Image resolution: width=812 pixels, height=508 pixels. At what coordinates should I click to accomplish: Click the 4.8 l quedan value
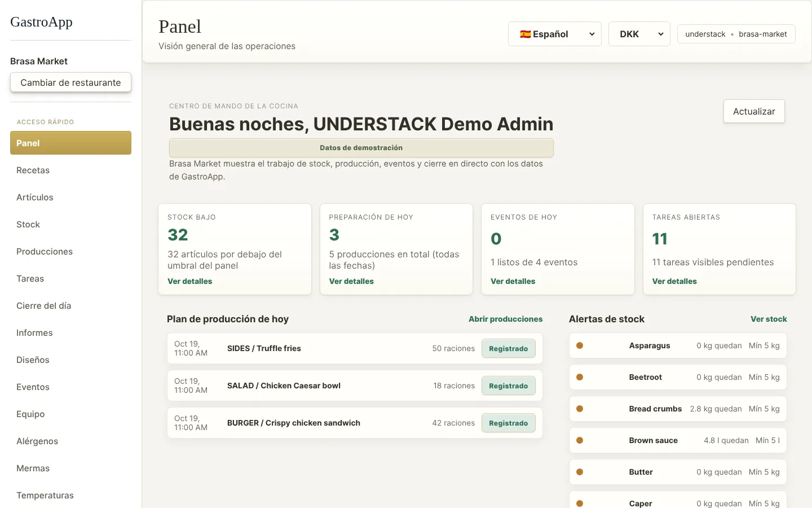tap(726, 440)
